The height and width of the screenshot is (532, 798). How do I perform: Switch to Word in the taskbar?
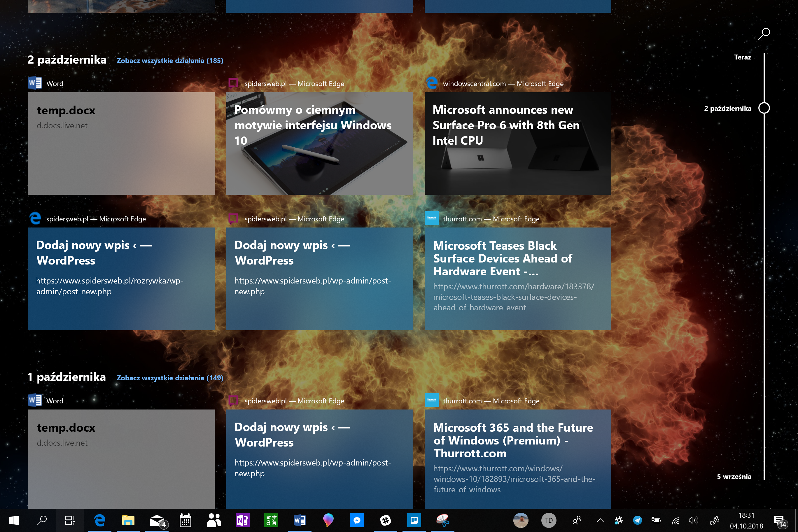tap(300, 520)
